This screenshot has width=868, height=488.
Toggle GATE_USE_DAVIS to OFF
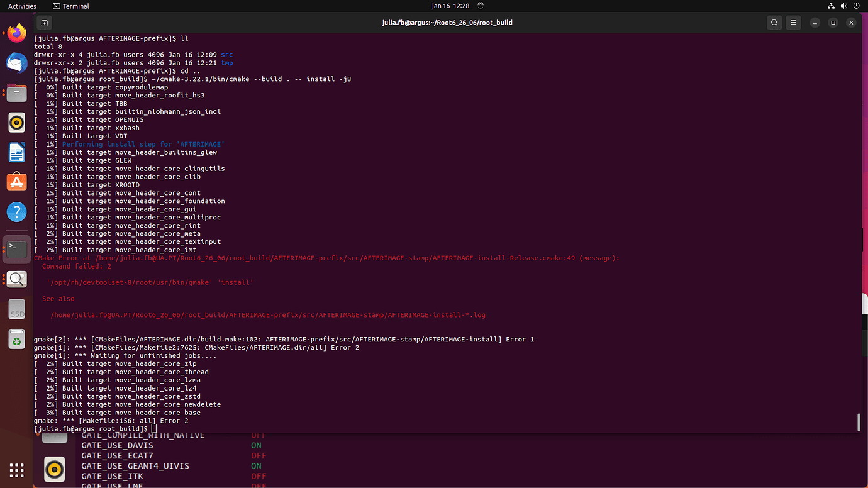[256, 445]
